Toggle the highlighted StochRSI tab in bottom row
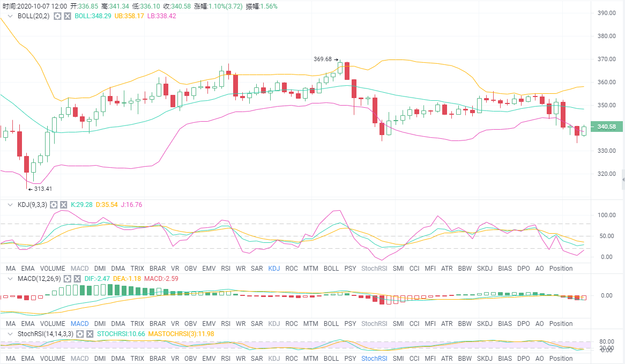Viewport: 625px width, 364px height. [x=374, y=358]
